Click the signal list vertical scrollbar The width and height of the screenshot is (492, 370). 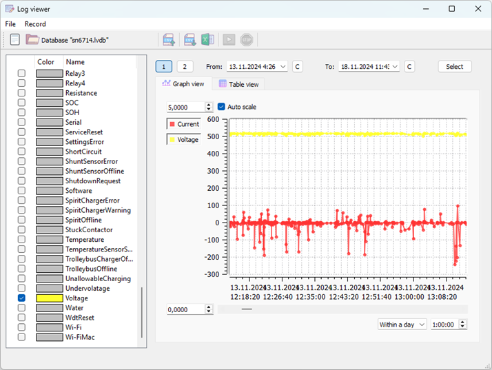(142, 312)
